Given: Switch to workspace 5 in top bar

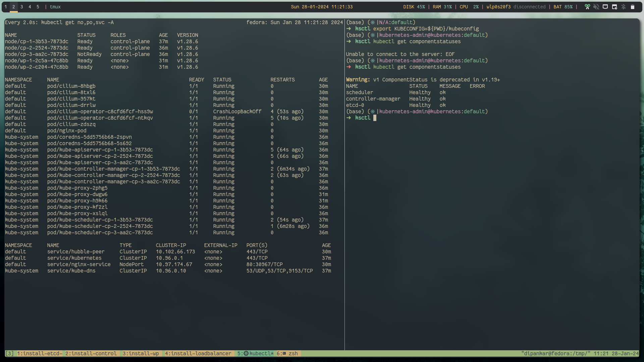Looking at the screenshot, I should coord(38,7).
